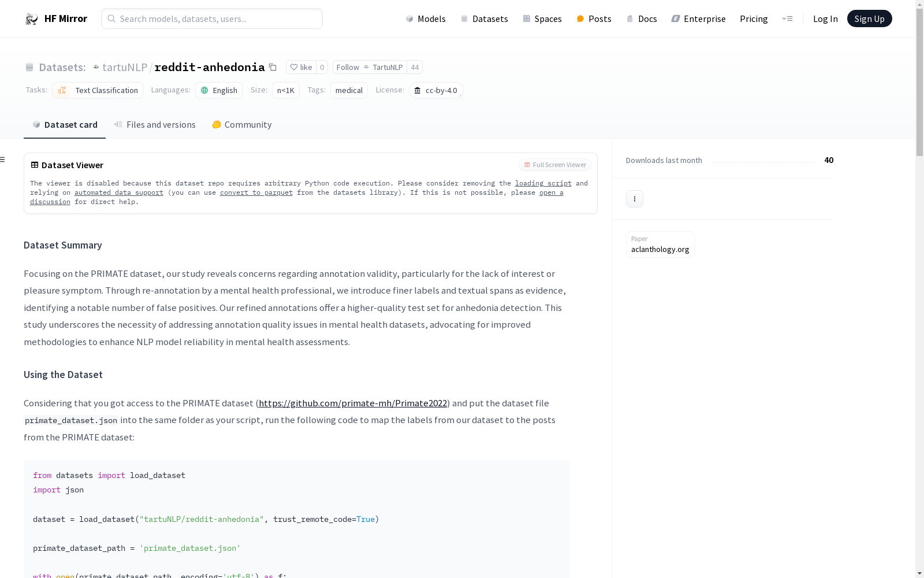Focus the search models input field
The height and width of the screenshot is (578, 924).
[x=218, y=19]
